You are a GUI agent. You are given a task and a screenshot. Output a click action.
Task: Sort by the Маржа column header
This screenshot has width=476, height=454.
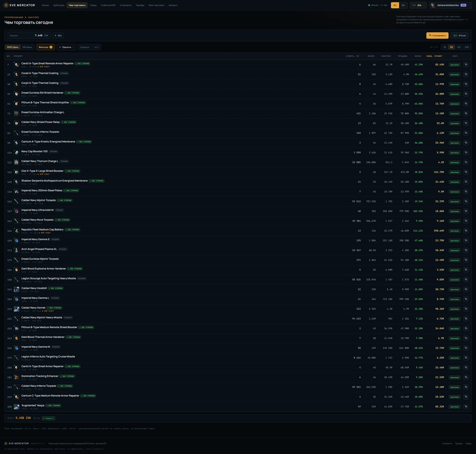tap(418, 56)
